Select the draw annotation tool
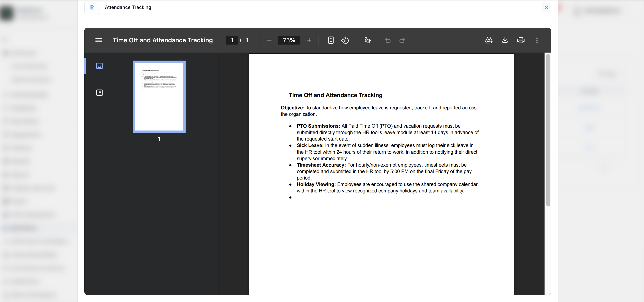The height and width of the screenshot is (302, 644). point(367,40)
